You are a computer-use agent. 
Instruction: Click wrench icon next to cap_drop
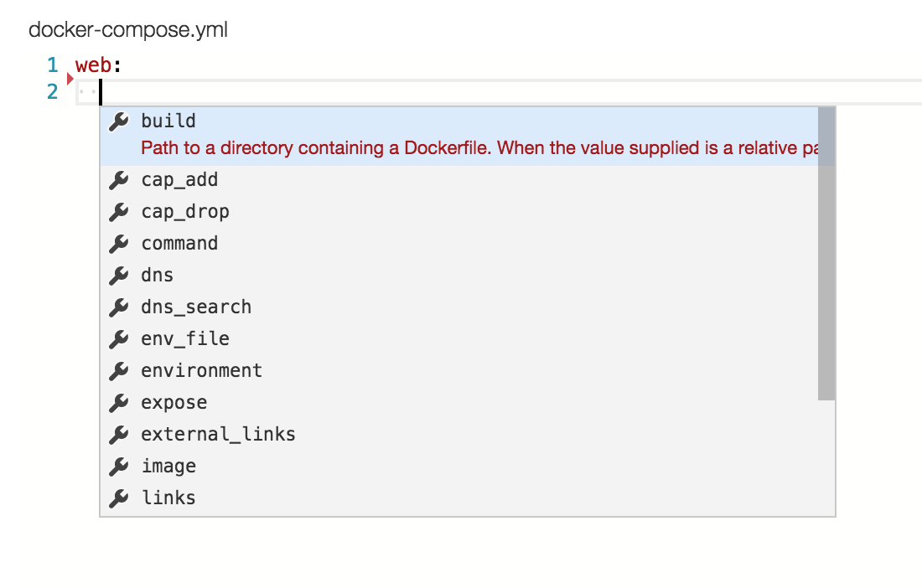(x=119, y=211)
